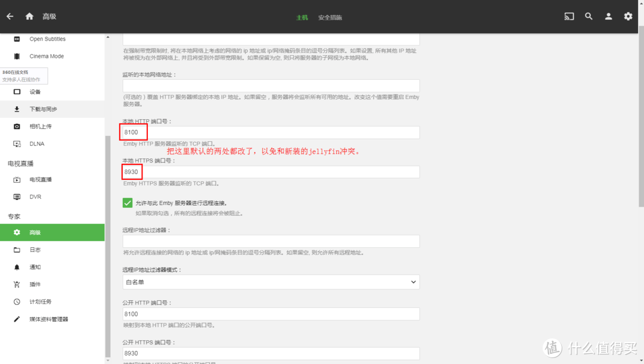Viewport: 644px width, 364px height.
Task: Click the 360在线文档 tooltip popup
Action: coord(24,76)
